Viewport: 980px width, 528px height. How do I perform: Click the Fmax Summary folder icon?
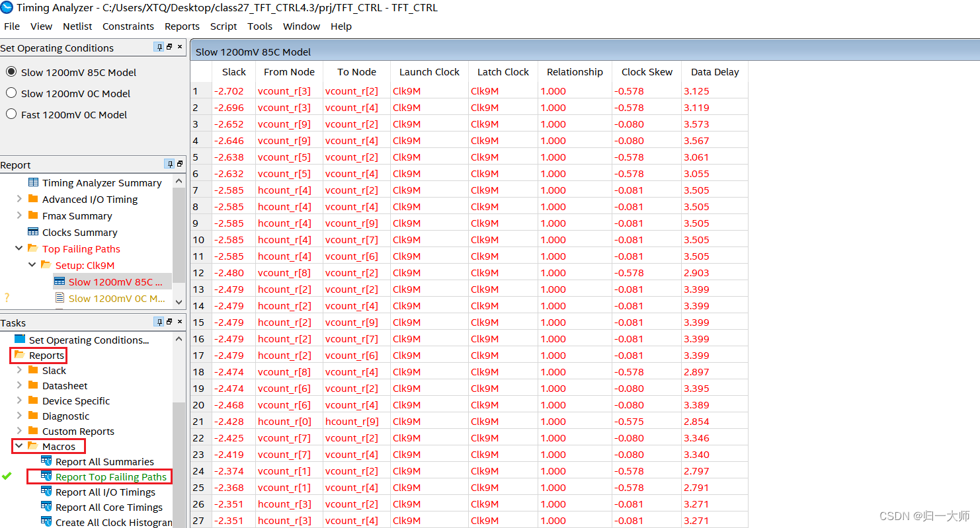point(33,215)
